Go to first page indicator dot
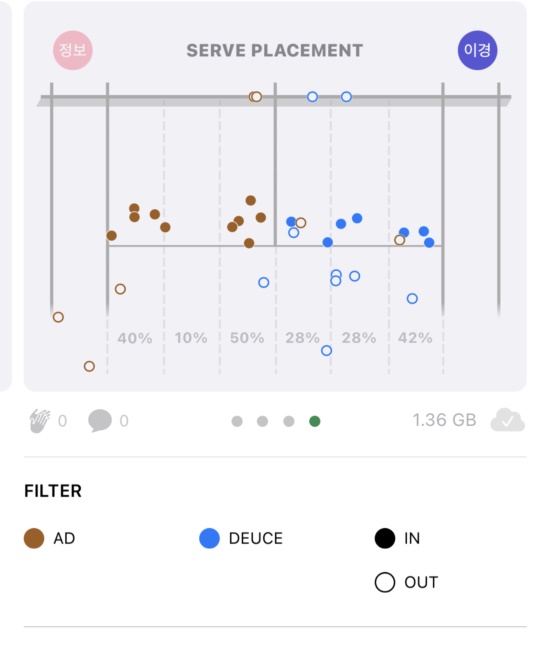Viewport: 550px width, 648px height. click(x=237, y=421)
